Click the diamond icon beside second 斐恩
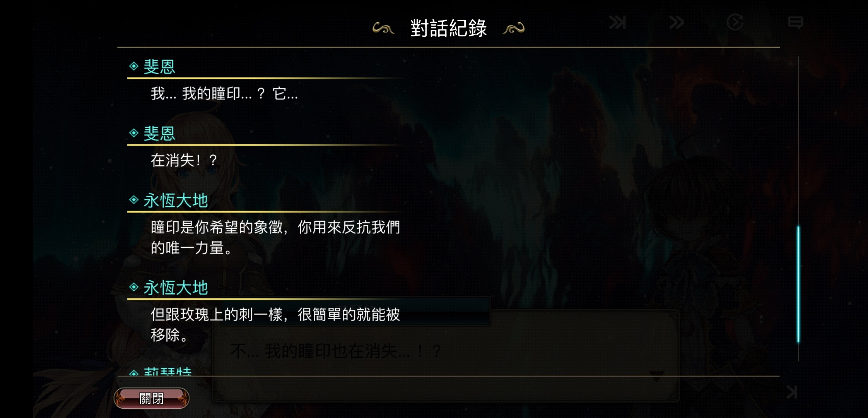 [x=134, y=133]
